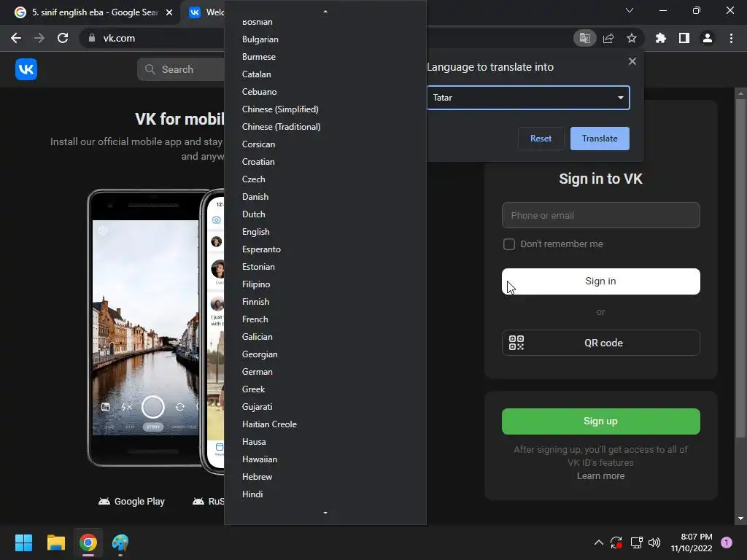Screen dimensions: 747x560
Task: Click the page vertical scrollbar
Action: pyautogui.click(x=740, y=267)
